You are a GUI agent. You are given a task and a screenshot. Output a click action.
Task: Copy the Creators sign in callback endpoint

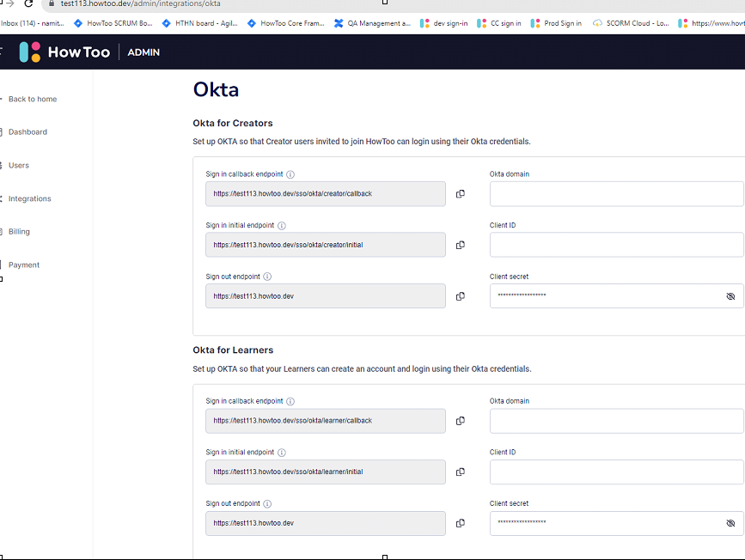[460, 194]
